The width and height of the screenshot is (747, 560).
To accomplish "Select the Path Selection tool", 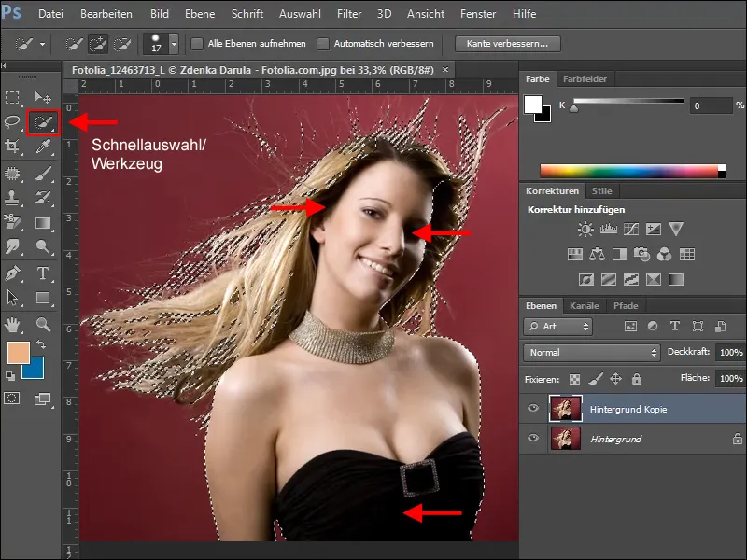I will click(x=12, y=298).
